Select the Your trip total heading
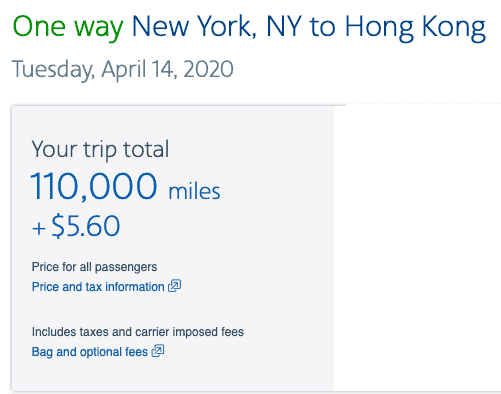Screen dimensions: 501x394 [x=100, y=149]
